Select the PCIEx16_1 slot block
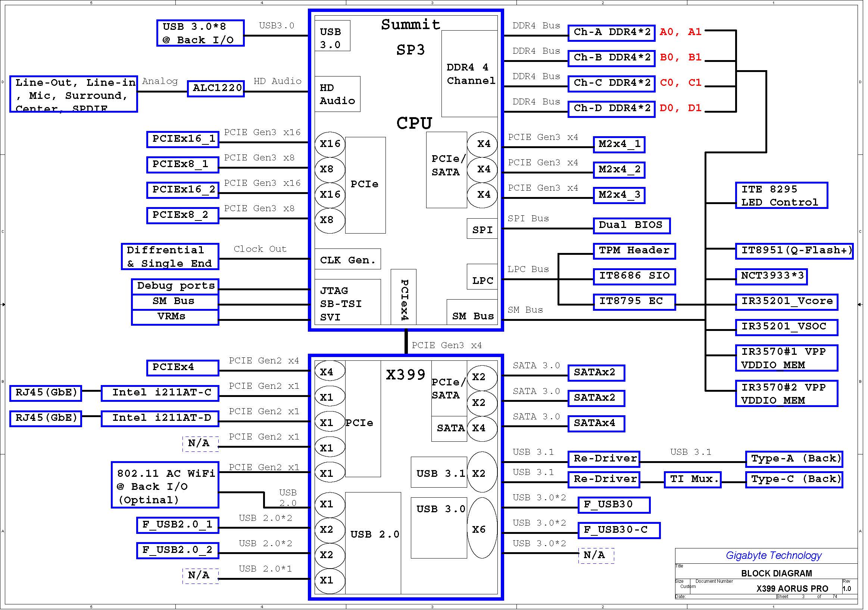Viewport: 868px width, 610px height. (183, 140)
